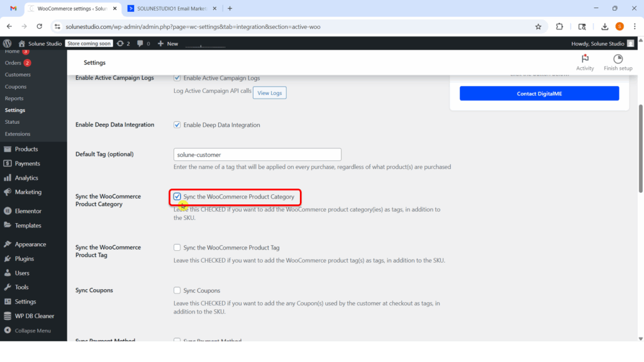Open Chrome profile avatar icon
The width and height of the screenshot is (644, 362).
(x=619, y=26)
